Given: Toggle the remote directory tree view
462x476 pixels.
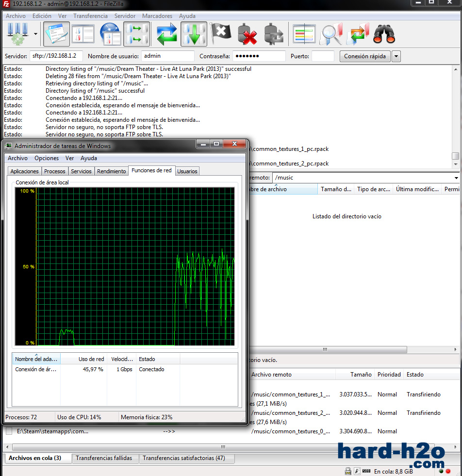Looking at the screenshot, I should point(110,33).
